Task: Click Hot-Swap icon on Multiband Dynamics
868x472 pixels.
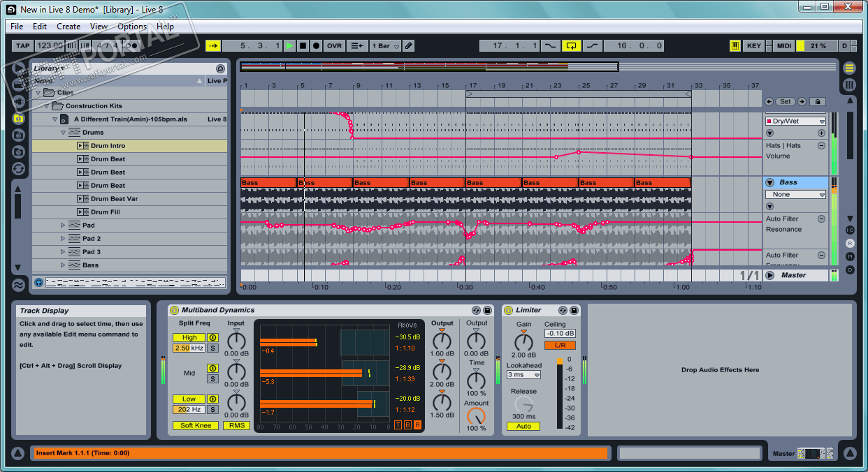Action: coord(476,310)
